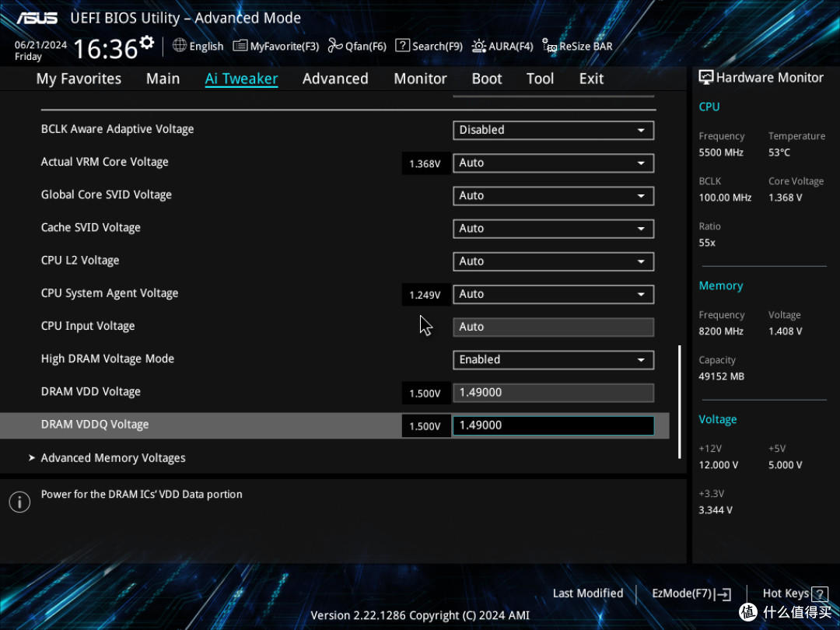The image size is (840, 630).
Task: Open AURA(F4) lighting icon
Action: click(479, 46)
